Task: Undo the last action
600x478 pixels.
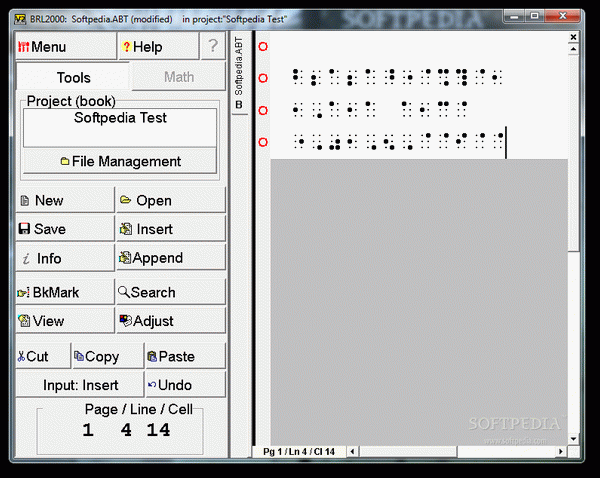Action: (x=186, y=385)
